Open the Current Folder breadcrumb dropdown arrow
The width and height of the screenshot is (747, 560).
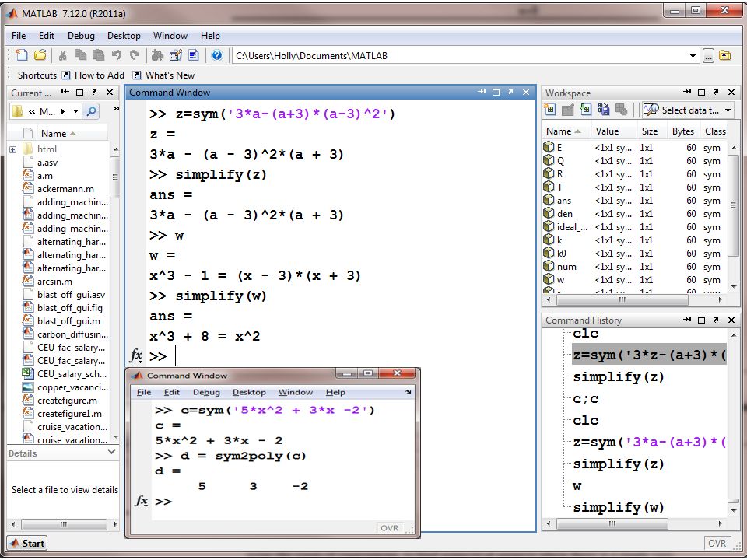(75, 111)
